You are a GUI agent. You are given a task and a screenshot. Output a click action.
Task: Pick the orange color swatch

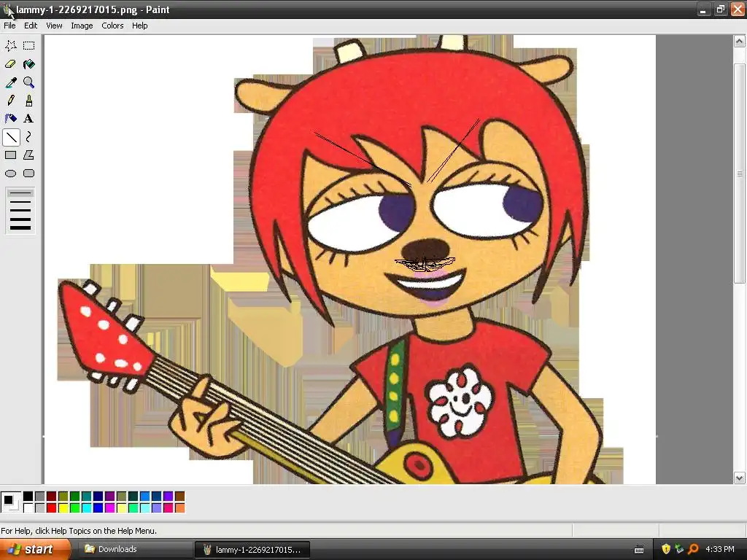point(180,508)
